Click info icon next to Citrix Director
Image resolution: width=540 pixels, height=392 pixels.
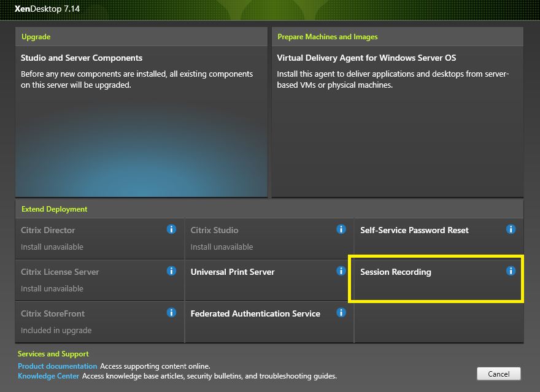[x=171, y=229]
